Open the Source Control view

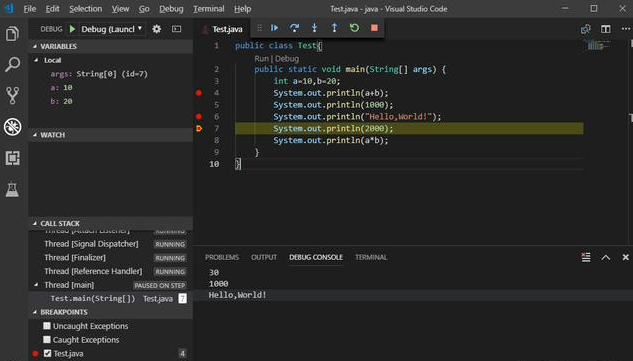point(13,95)
